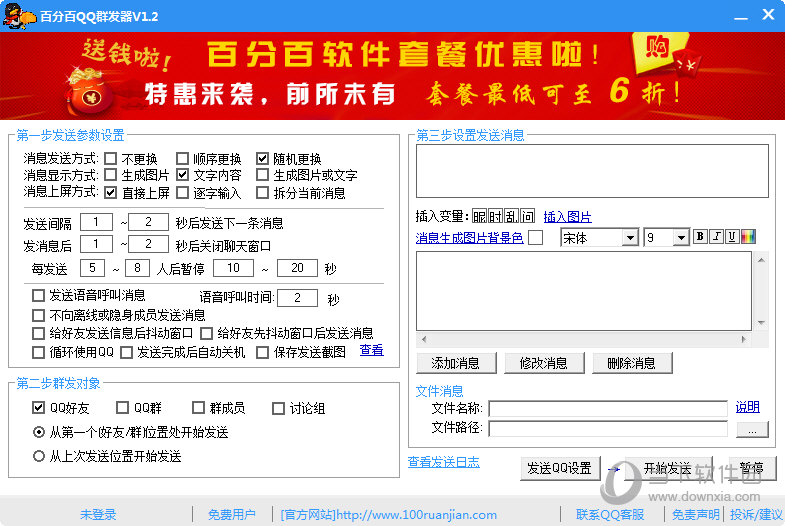This screenshot has height=526, width=785.
Task: Enable the 生成图片 display option
Action: click(x=111, y=175)
